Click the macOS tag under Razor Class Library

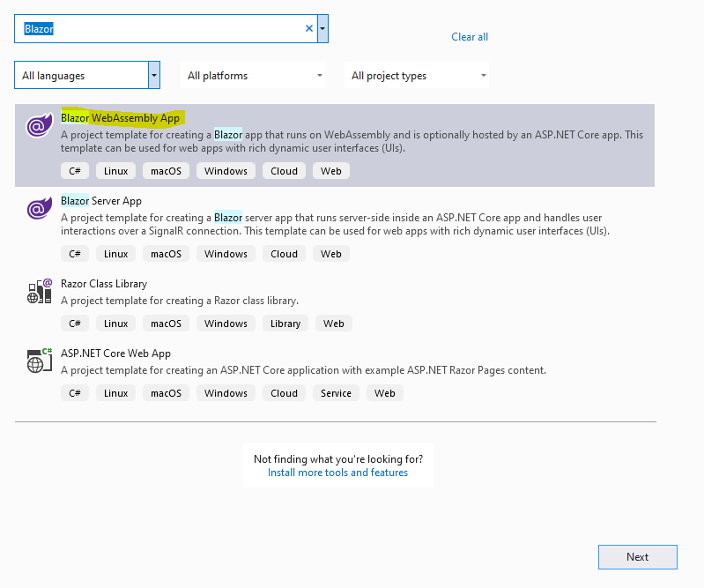(167, 324)
